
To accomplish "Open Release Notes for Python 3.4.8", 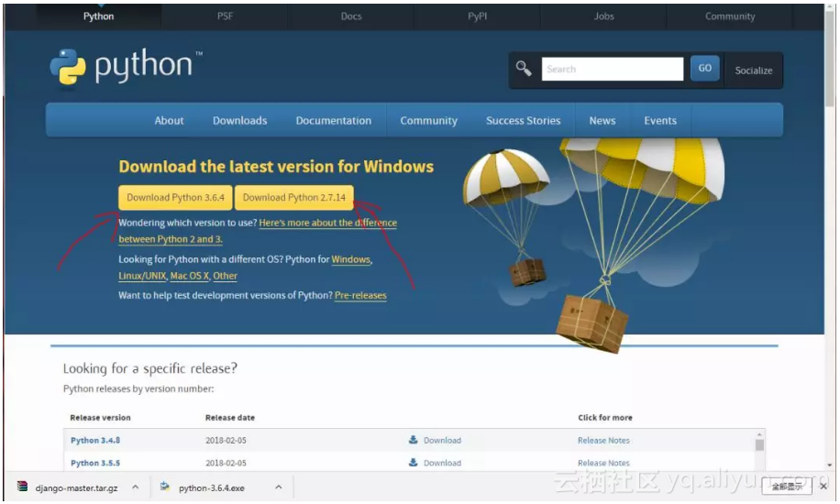I will [x=603, y=440].
